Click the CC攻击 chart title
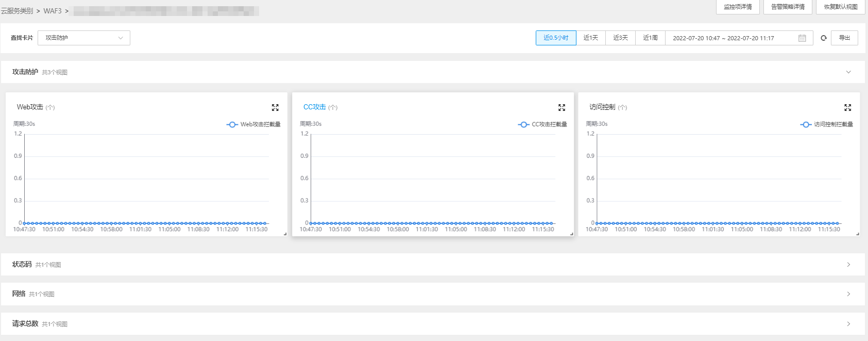 pos(314,107)
